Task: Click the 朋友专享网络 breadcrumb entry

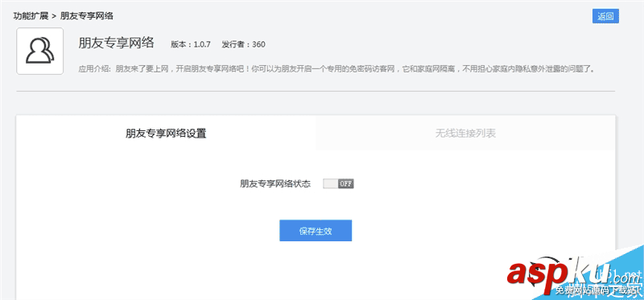Action: pyautogui.click(x=87, y=16)
